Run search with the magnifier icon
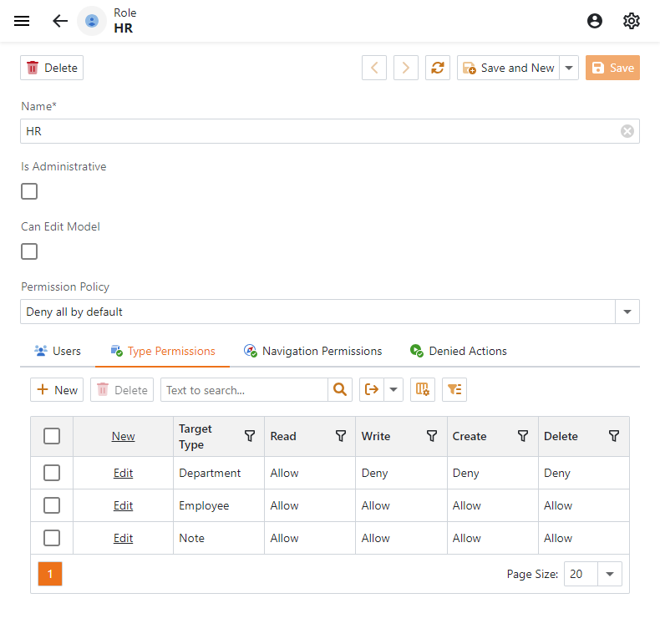The height and width of the screenshot is (644, 660). coord(340,390)
